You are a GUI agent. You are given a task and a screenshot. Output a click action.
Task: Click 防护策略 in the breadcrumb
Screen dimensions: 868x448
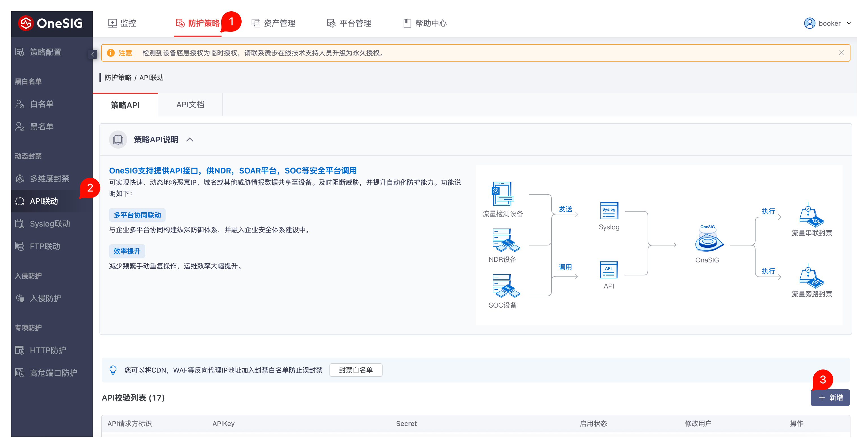coord(118,77)
